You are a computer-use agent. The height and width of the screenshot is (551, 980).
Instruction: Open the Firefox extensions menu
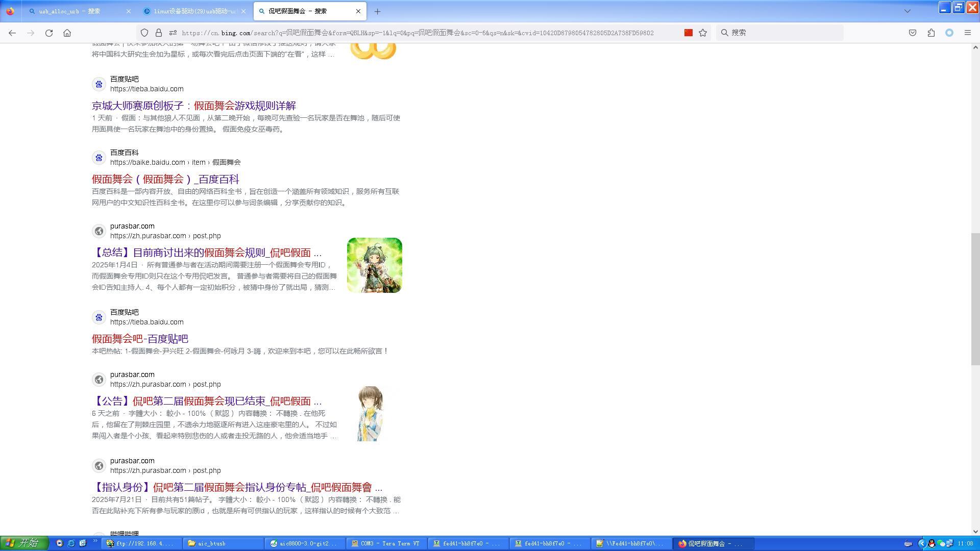[931, 33]
